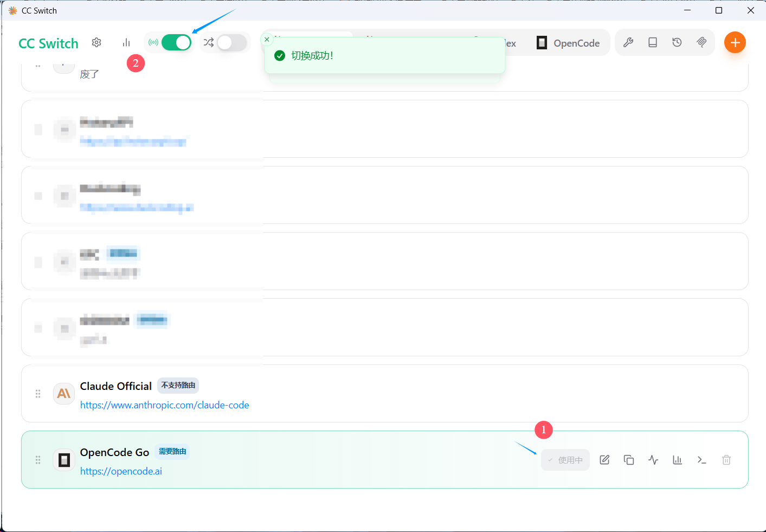Viewport: 766px width, 532px height.
Task: Switch to the OpenCode tab
Action: coord(568,43)
